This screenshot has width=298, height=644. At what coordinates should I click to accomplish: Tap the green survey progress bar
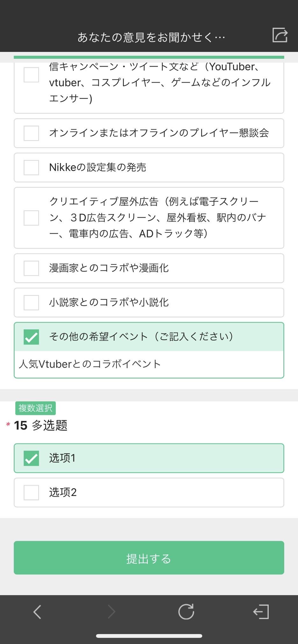click(x=149, y=57)
